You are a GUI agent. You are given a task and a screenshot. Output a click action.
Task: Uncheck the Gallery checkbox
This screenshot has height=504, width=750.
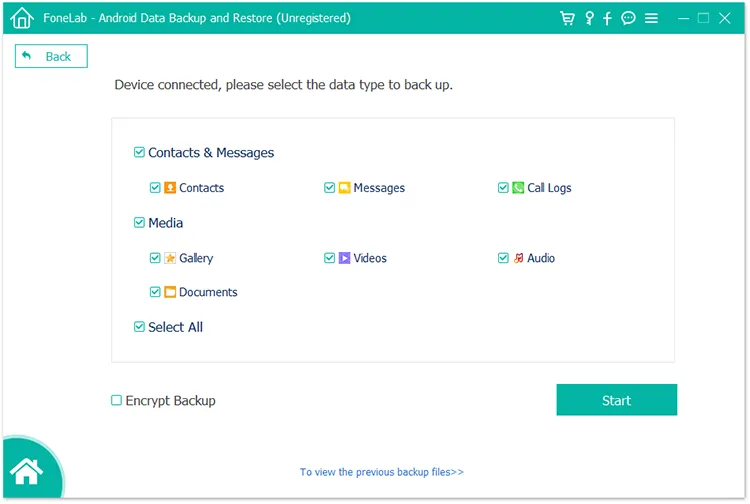click(155, 258)
